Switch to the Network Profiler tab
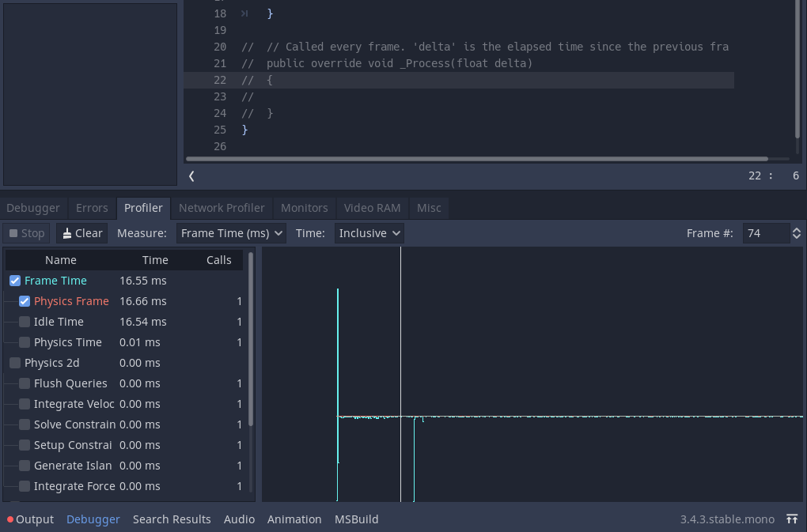Image resolution: width=807 pixels, height=532 pixels. click(222, 208)
